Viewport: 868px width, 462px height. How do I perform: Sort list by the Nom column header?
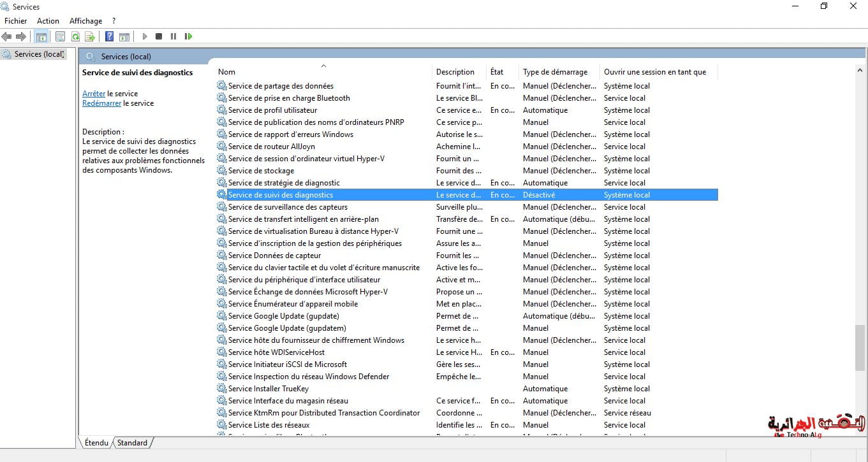226,72
